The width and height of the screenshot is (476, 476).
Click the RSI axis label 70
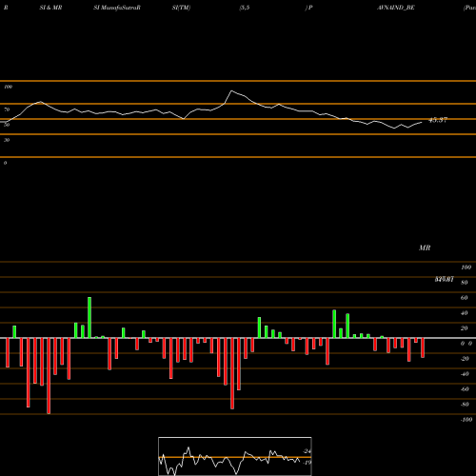click(7, 109)
